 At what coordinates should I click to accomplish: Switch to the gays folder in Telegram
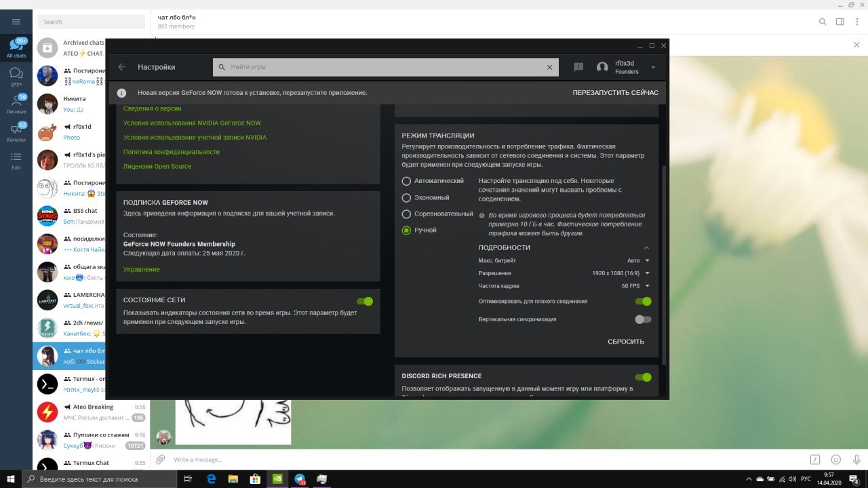pos(16,76)
